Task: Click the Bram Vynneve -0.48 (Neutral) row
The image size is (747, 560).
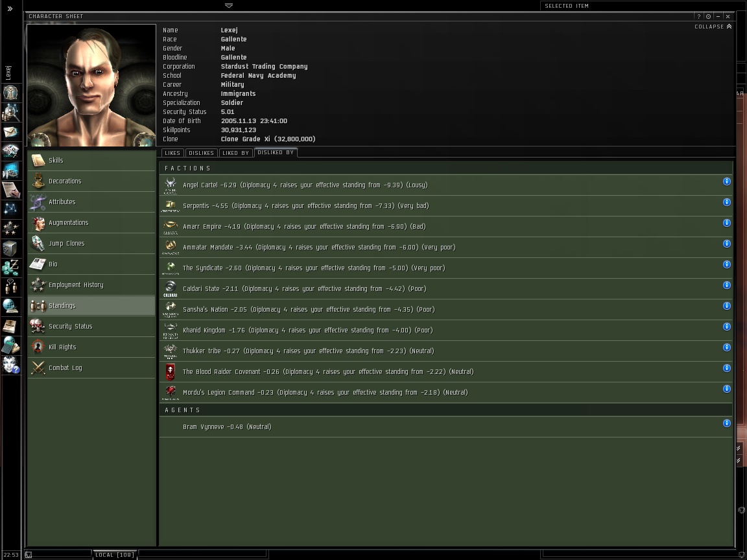Action: point(445,426)
